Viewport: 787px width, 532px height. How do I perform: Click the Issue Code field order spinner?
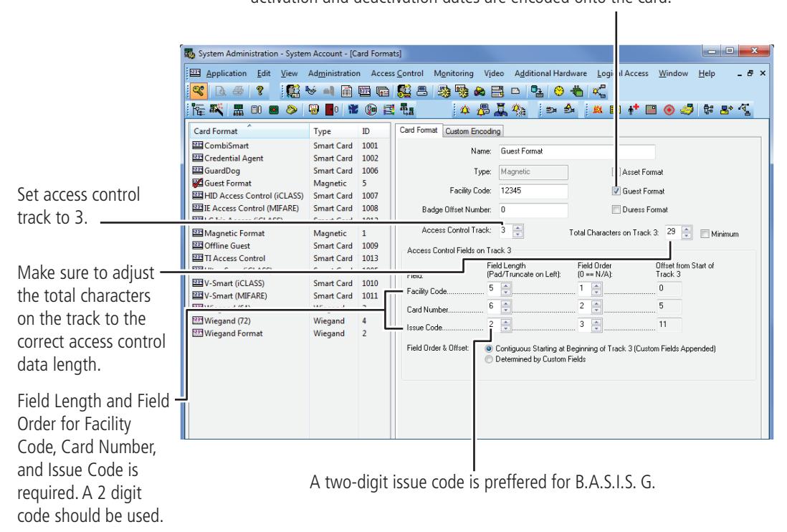pyautogui.click(x=596, y=325)
